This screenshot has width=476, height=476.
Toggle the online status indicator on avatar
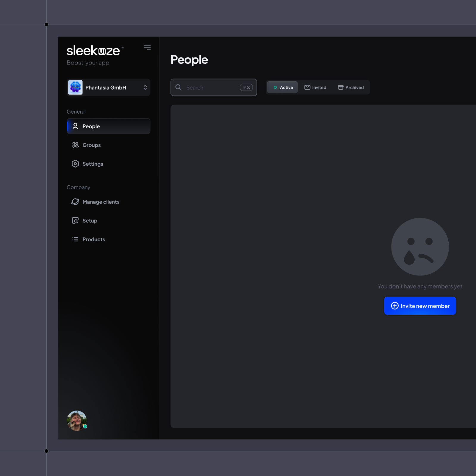pos(85,426)
